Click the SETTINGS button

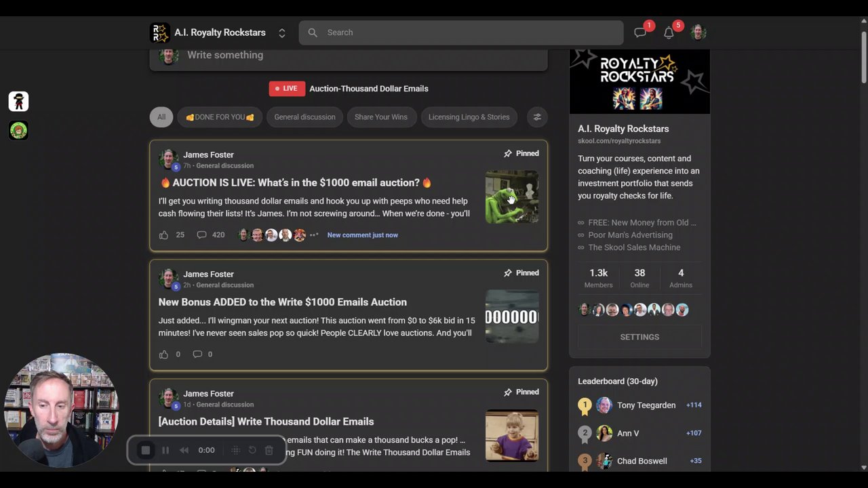(x=639, y=337)
